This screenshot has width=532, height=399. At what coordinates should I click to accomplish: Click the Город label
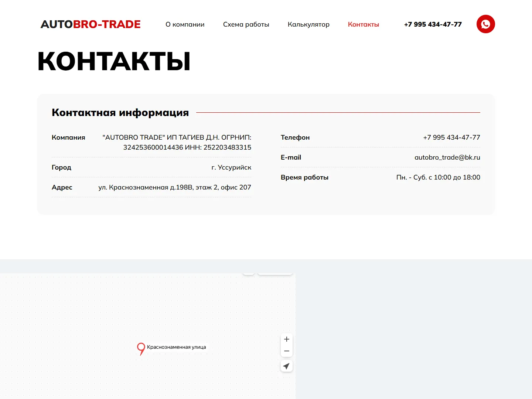tap(61, 167)
